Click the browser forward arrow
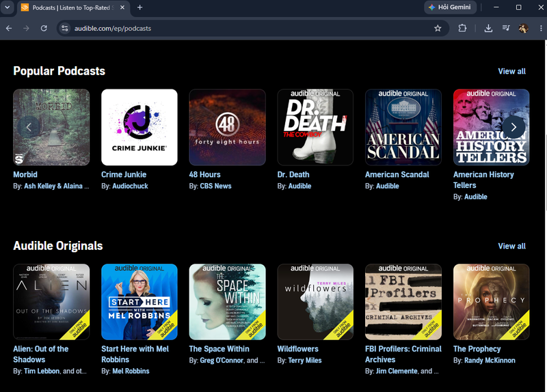 click(26, 28)
